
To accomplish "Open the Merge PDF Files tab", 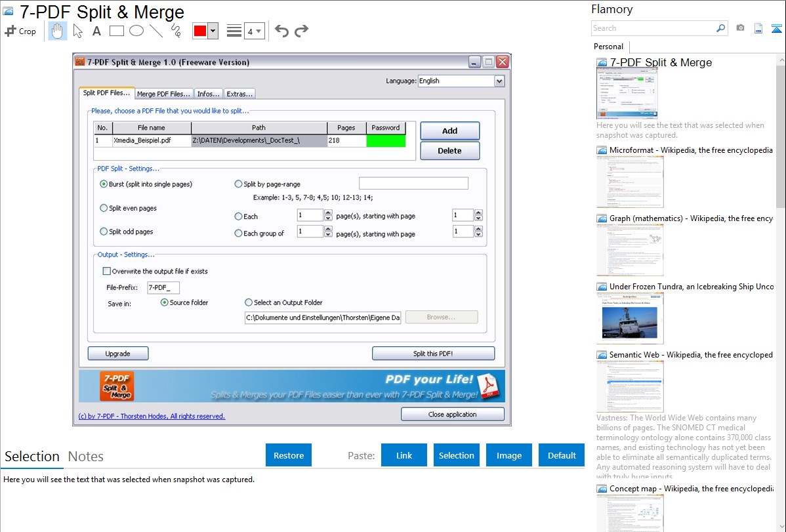I will [x=163, y=94].
